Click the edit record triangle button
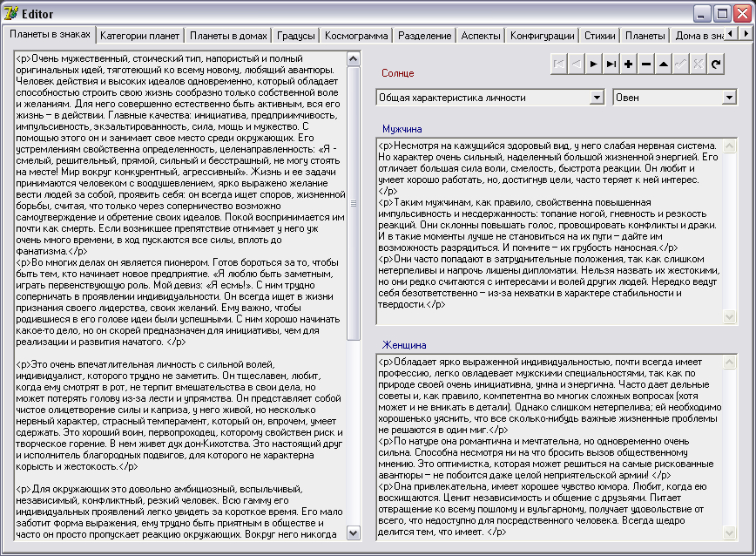The height and width of the screenshot is (556, 756). (x=664, y=64)
